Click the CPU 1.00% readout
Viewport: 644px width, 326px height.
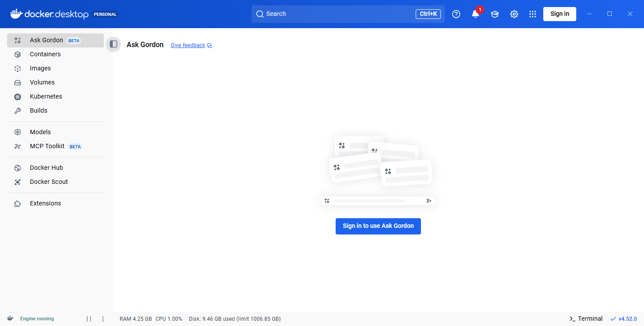(169, 319)
